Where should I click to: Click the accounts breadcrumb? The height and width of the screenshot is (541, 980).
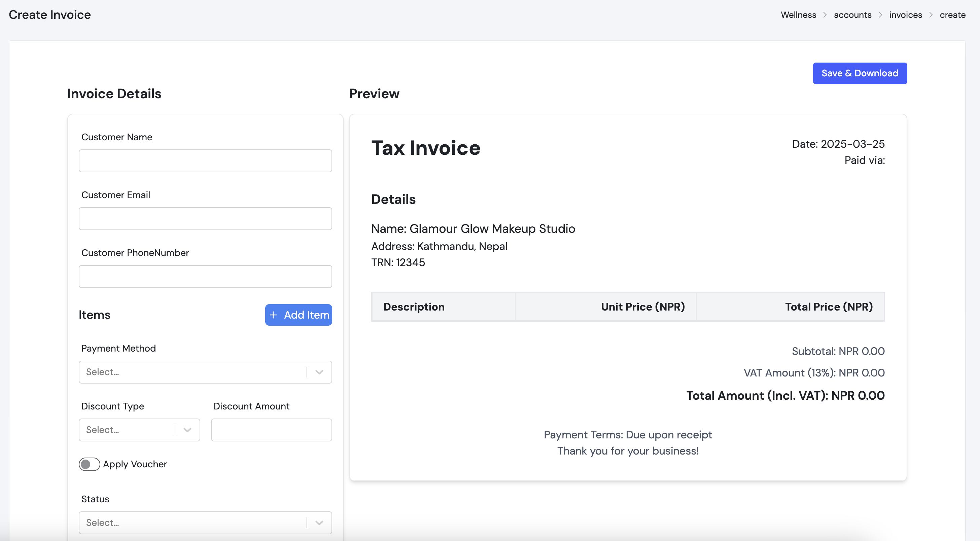(852, 15)
